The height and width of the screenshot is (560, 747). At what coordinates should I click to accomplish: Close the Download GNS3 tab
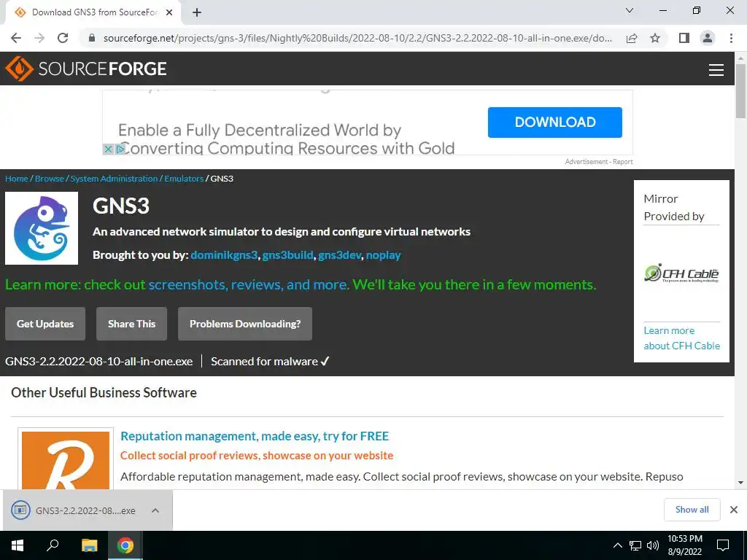click(169, 12)
